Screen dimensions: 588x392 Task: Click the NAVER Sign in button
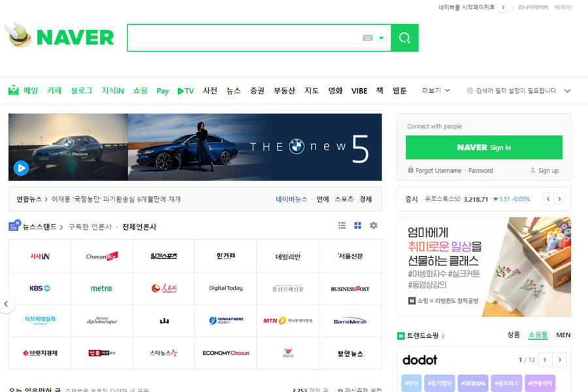coord(483,148)
